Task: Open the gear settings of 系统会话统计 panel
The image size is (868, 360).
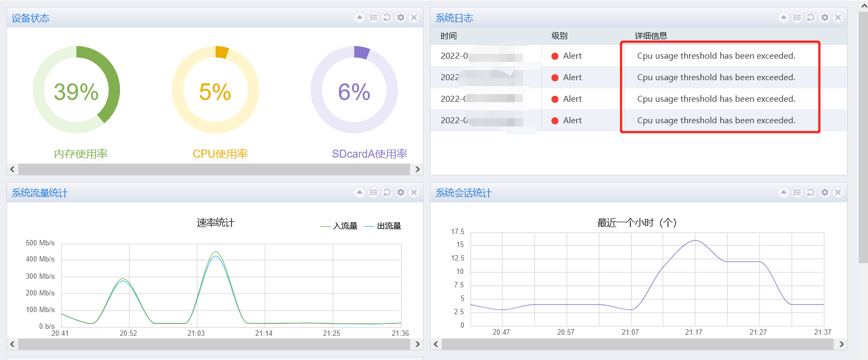Action: pyautogui.click(x=824, y=192)
